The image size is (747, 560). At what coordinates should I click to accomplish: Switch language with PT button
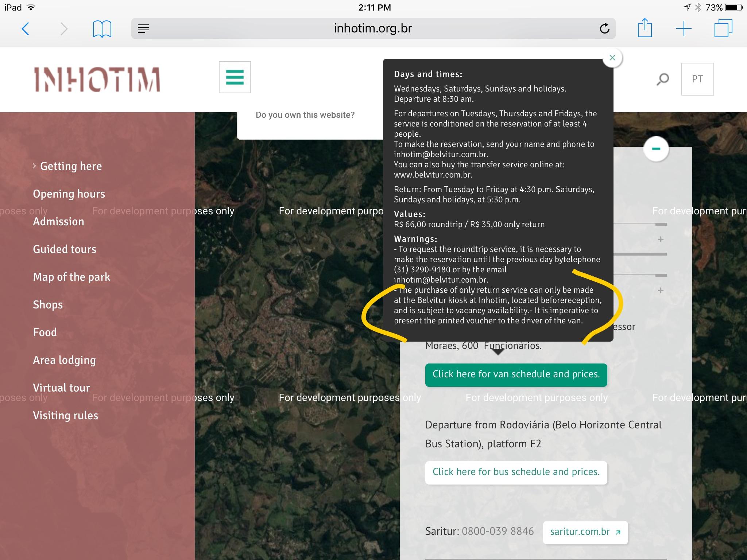pyautogui.click(x=697, y=79)
